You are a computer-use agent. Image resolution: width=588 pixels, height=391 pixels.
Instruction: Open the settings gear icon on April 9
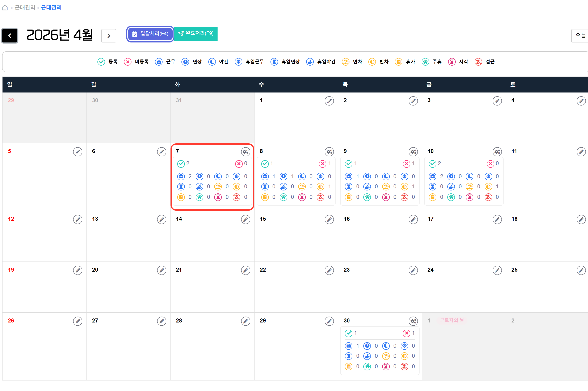pyautogui.click(x=413, y=152)
